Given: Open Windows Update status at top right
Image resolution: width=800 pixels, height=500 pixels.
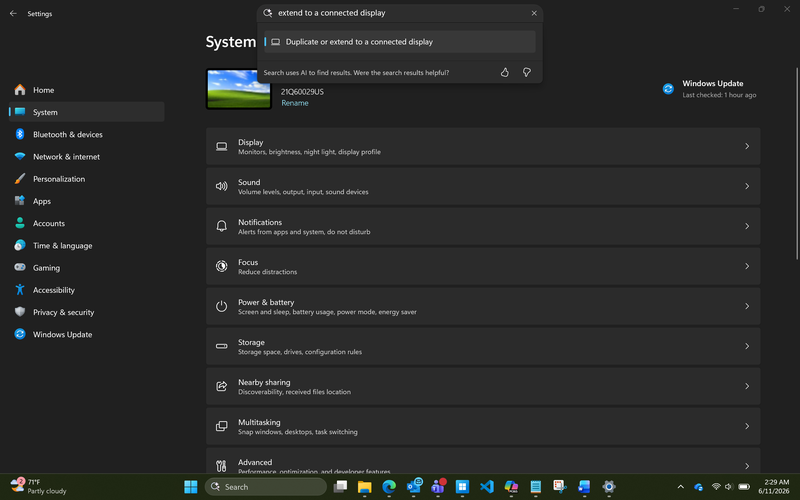Looking at the screenshot, I should click(x=709, y=89).
